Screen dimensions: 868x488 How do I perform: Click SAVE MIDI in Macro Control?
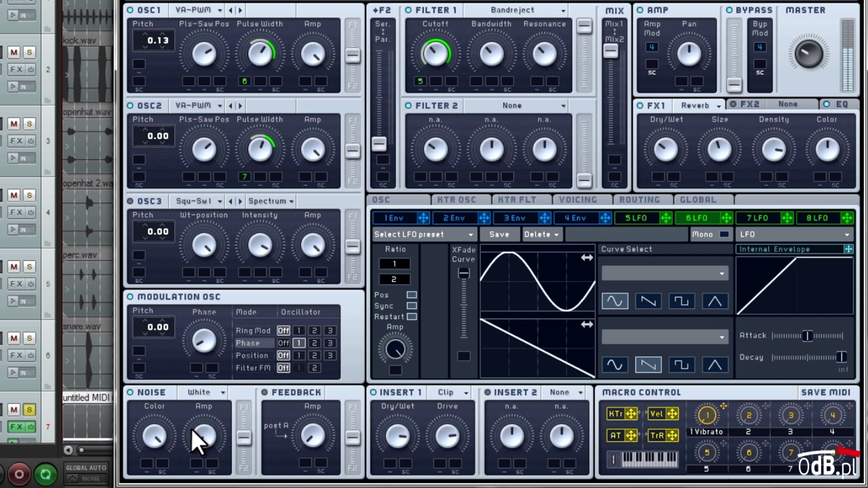(x=826, y=392)
